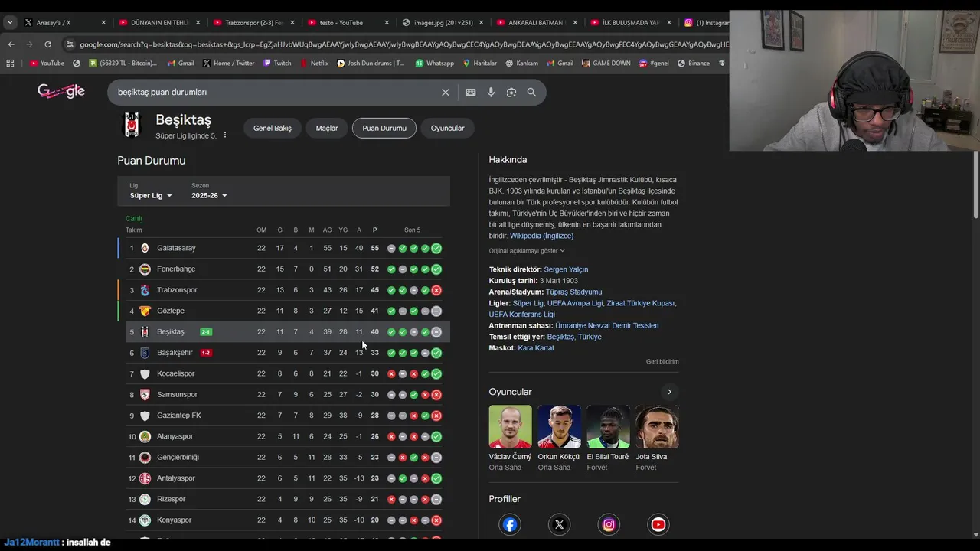Show more players with Oyuncular arrow
Screen dimensions: 980x551
point(669,392)
